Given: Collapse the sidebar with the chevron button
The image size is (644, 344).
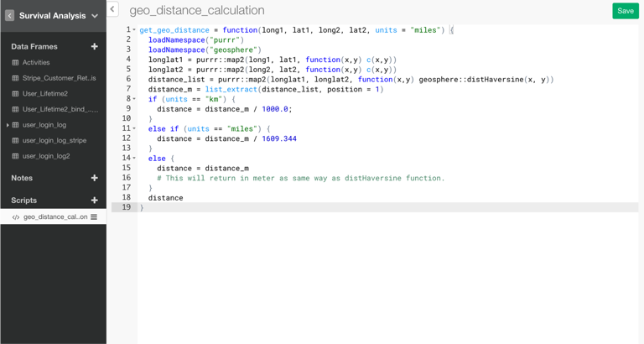Looking at the screenshot, I should (112, 10).
